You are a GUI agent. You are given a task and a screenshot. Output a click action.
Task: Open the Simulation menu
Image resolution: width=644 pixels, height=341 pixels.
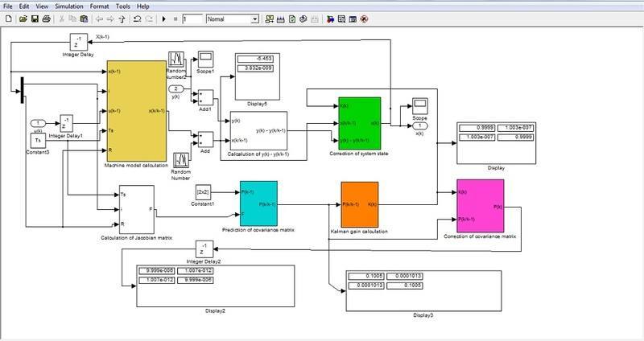tap(69, 6)
